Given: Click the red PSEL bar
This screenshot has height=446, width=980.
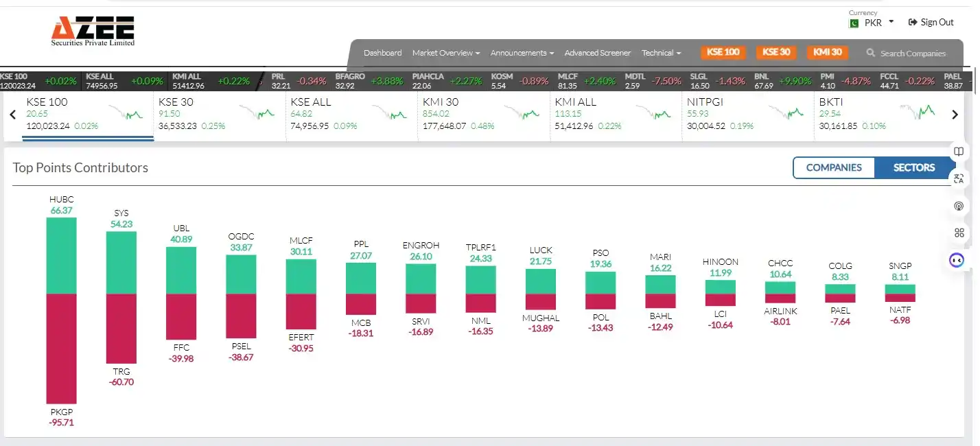Looking at the screenshot, I should click(241, 316).
